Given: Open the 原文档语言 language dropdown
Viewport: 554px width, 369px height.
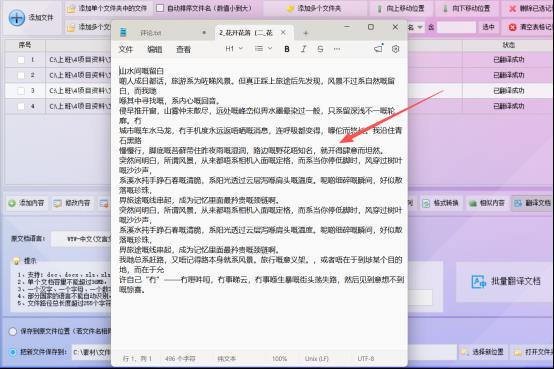Looking at the screenshot, I should (81, 239).
